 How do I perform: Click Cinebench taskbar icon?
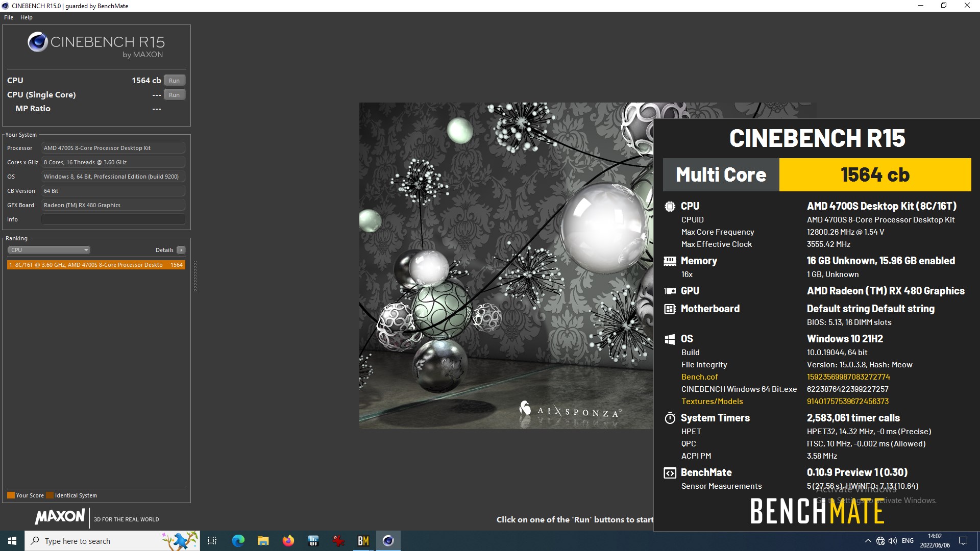point(388,541)
